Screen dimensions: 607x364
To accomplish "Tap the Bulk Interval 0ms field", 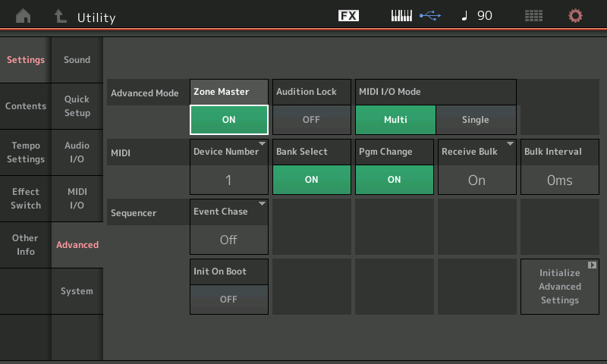I will click(559, 180).
